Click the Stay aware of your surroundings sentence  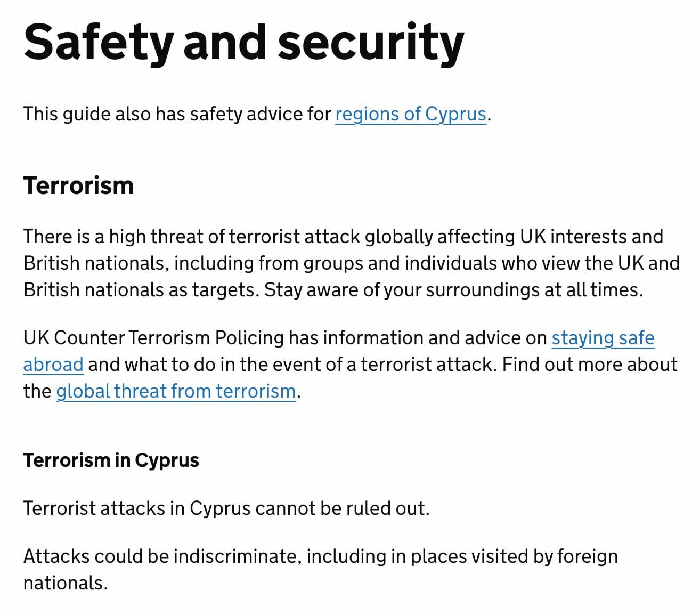click(x=453, y=290)
